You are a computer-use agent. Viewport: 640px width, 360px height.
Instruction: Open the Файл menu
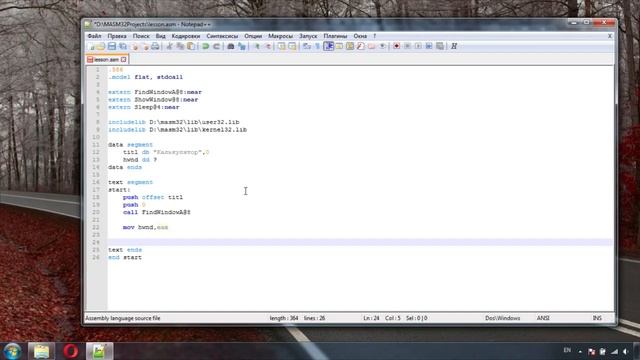(94, 36)
